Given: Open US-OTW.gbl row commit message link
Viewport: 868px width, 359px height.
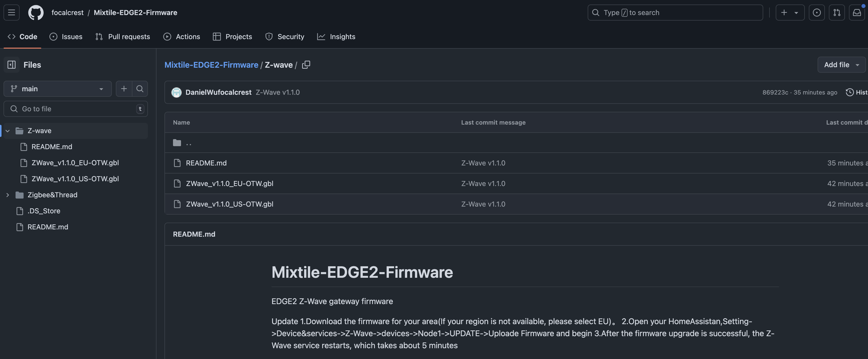Looking at the screenshot, I should coord(483,204).
